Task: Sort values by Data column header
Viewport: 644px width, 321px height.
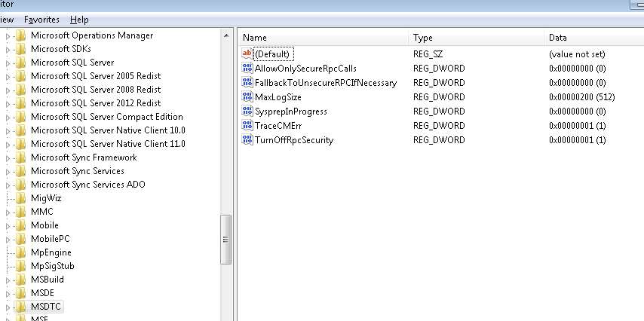Action: 594,38
